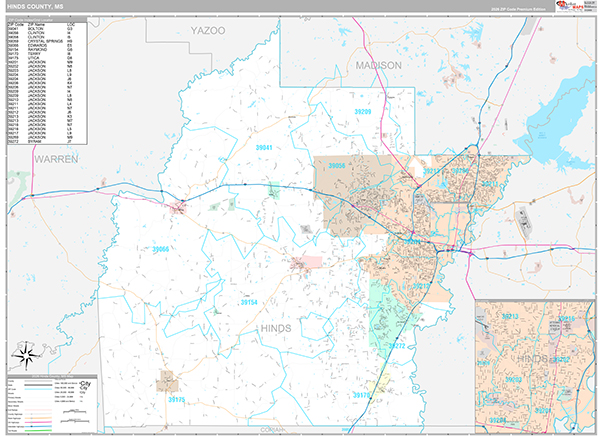Click the Bolton town marker on the interstate
The height and width of the screenshot is (436, 600).
[x=271, y=189]
